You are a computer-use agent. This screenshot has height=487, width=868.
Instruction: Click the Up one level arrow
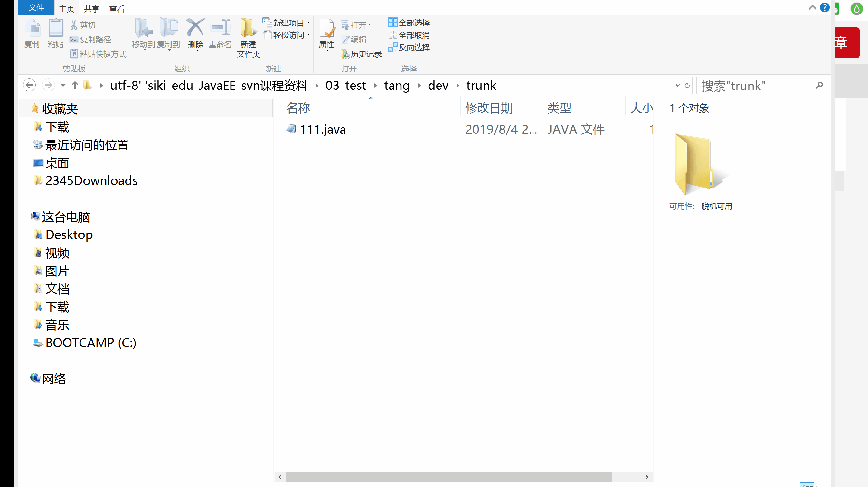(x=75, y=85)
